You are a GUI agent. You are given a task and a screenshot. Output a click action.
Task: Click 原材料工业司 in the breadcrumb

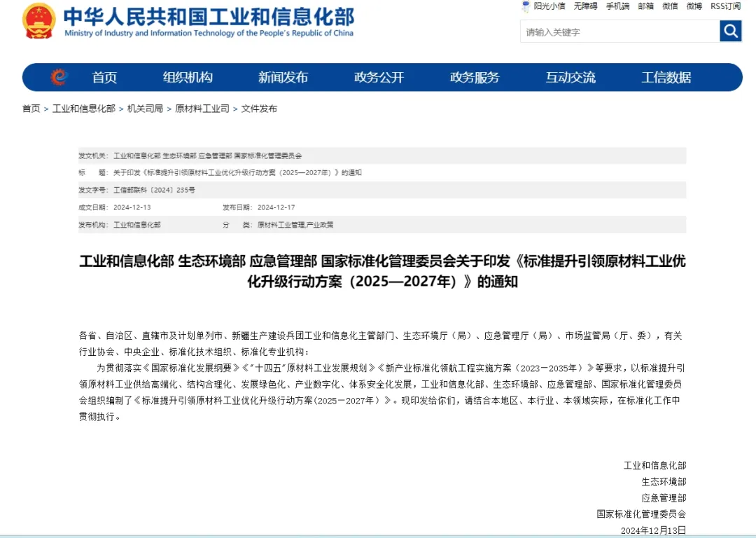point(202,109)
